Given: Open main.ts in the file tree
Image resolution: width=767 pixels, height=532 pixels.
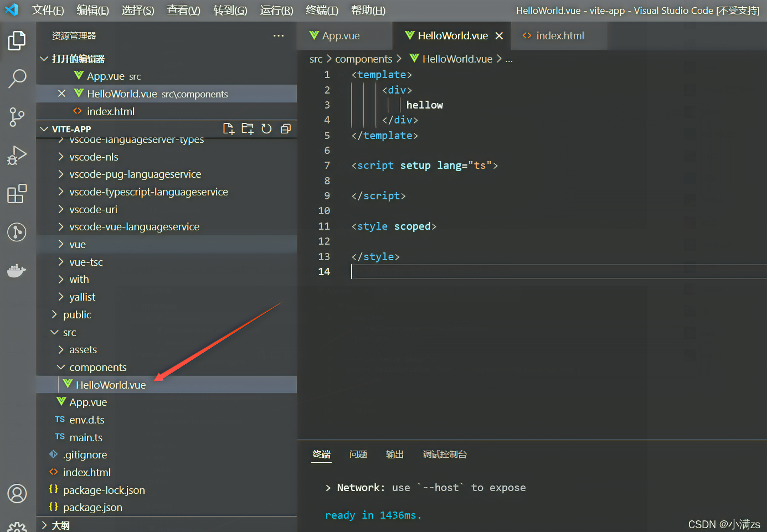Looking at the screenshot, I should point(86,437).
